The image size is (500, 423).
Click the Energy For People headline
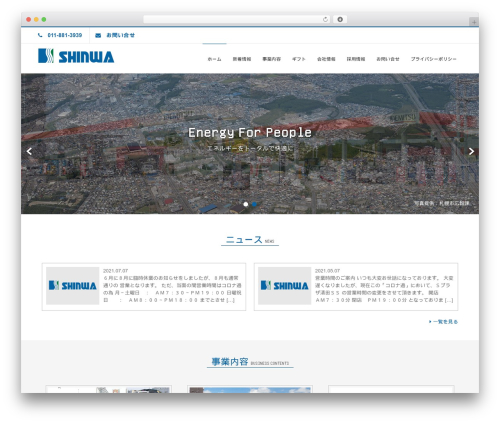pyautogui.click(x=250, y=132)
